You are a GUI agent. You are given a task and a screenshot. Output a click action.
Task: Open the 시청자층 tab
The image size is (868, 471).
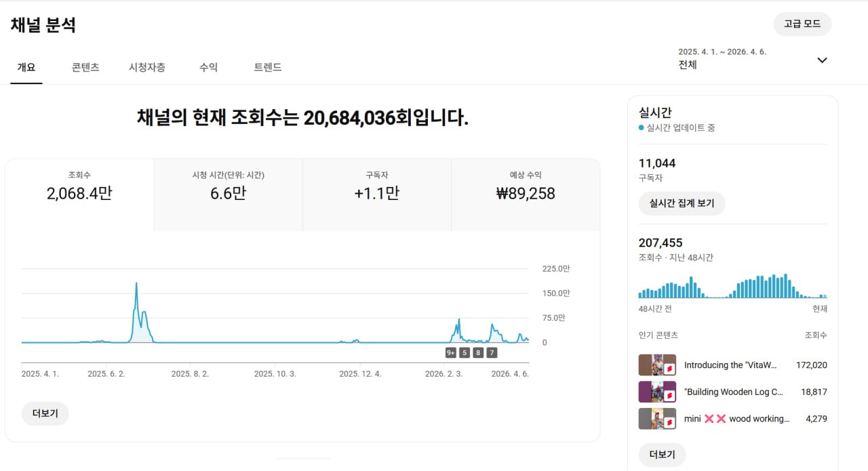tap(147, 67)
